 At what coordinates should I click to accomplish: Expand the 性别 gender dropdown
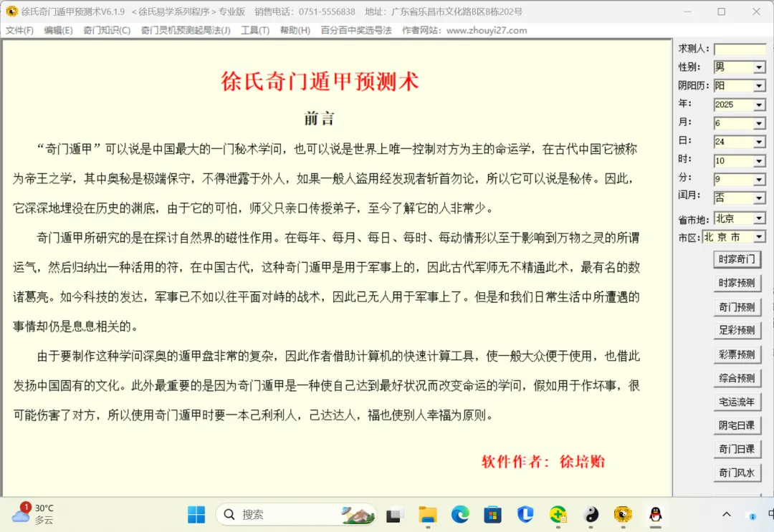(759, 67)
